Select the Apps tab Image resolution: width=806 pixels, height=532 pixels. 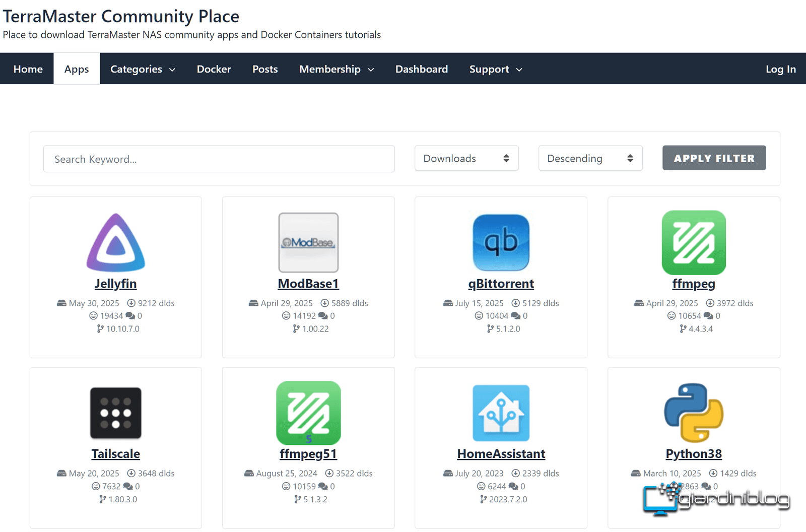point(77,69)
